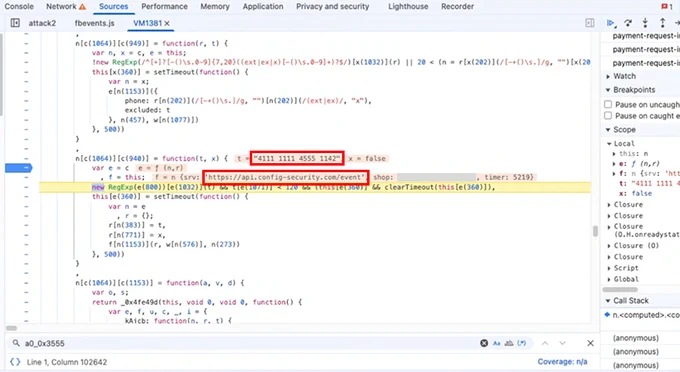Step out of current function
The width and height of the screenshot is (680, 372).
663,23
